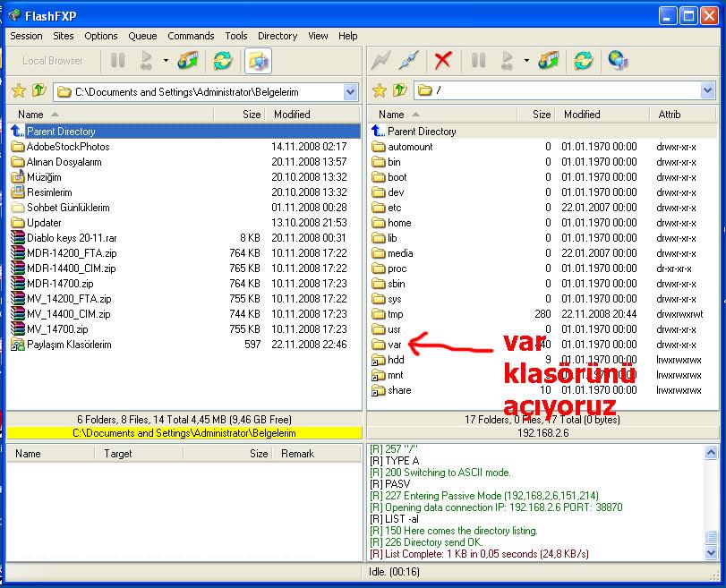The width and height of the screenshot is (726, 588).
Task: Click the Disconnect icon in remote toolbar
Action: [408, 61]
